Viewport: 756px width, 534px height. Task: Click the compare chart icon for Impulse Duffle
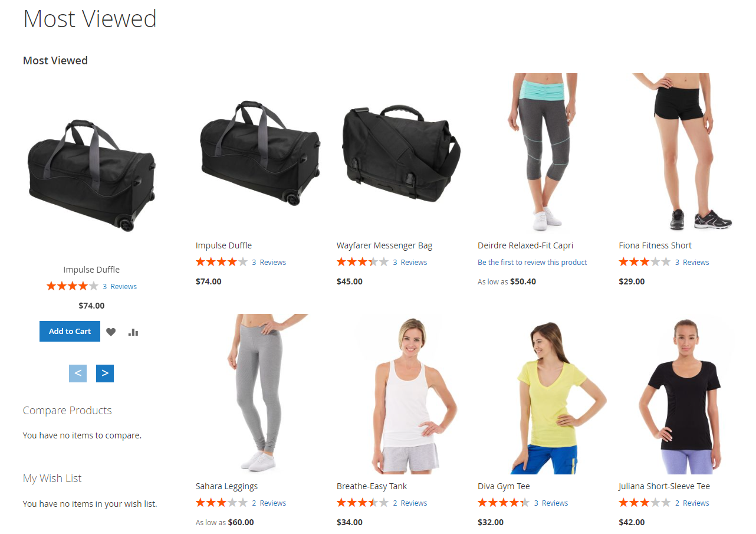133,332
